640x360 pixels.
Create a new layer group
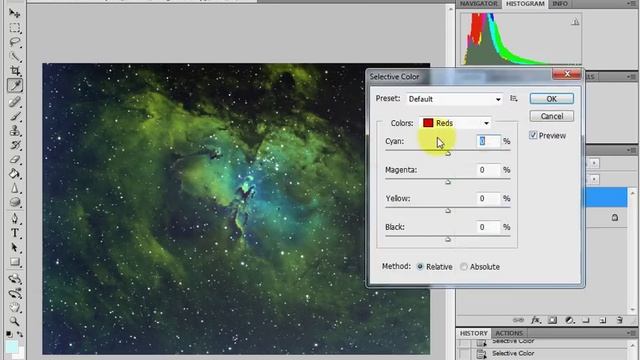[586, 320]
